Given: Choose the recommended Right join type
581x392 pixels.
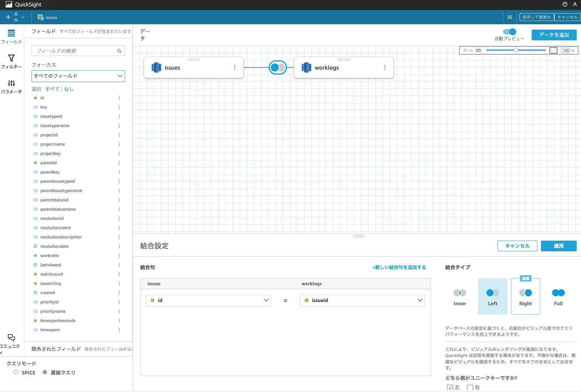Looking at the screenshot, I should [526, 296].
